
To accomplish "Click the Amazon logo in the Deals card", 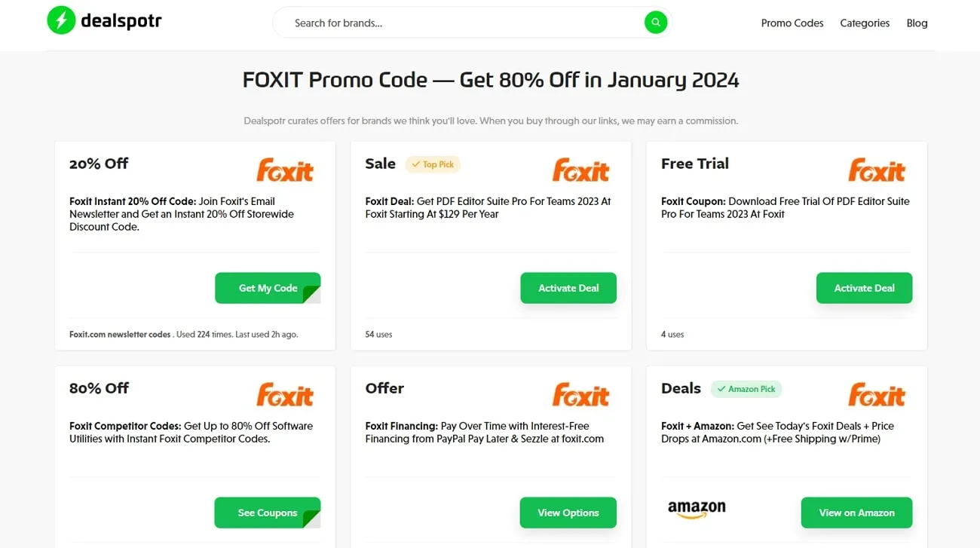I will [x=696, y=509].
